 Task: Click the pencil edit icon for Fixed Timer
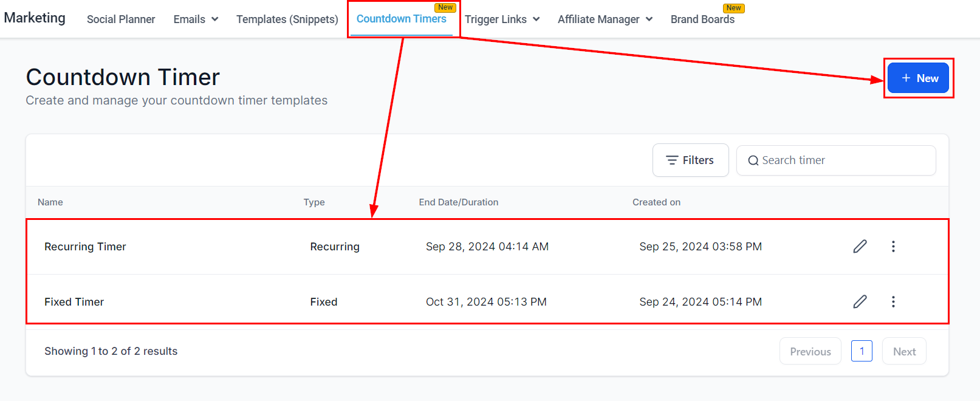pos(860,301)
